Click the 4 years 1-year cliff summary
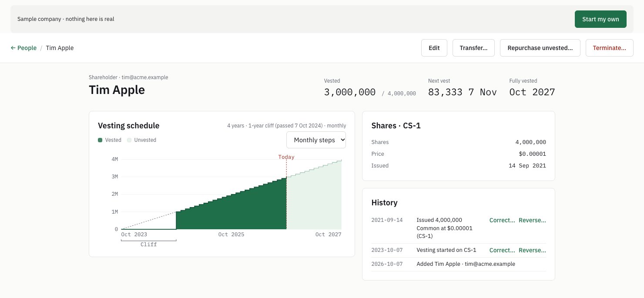The height and width of the screenshot is (298, 644). (x=287, y=126)
